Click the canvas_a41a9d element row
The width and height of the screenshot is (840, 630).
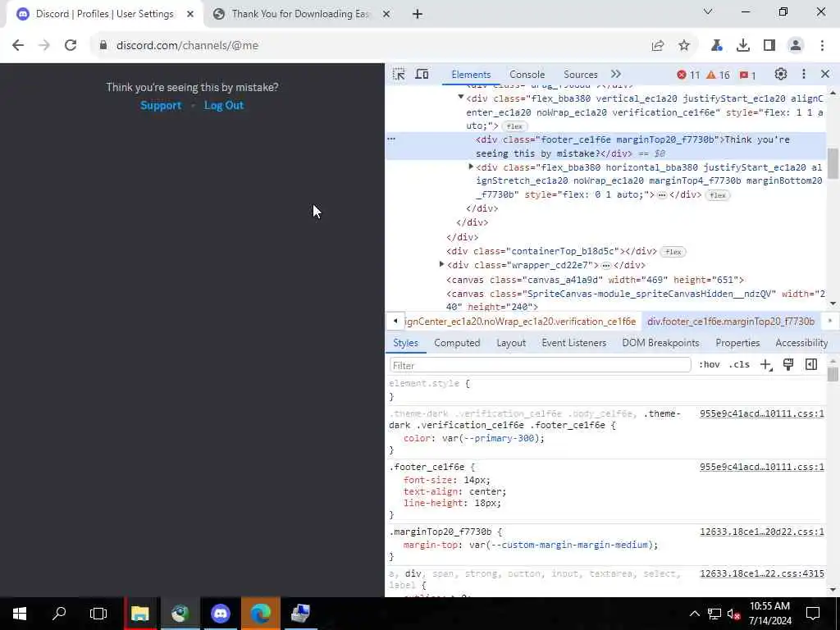596,280
